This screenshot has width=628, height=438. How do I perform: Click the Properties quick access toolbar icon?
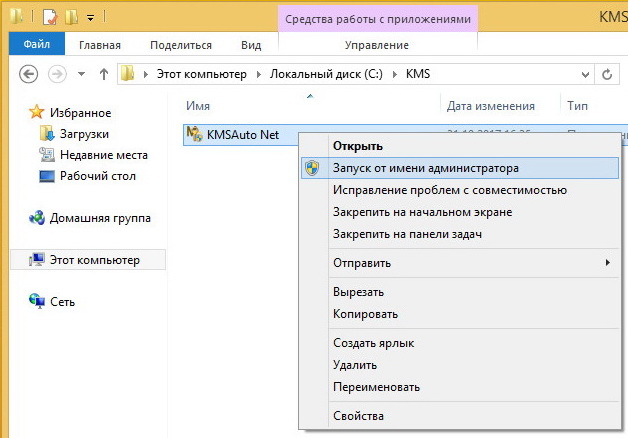pos(47,17)
